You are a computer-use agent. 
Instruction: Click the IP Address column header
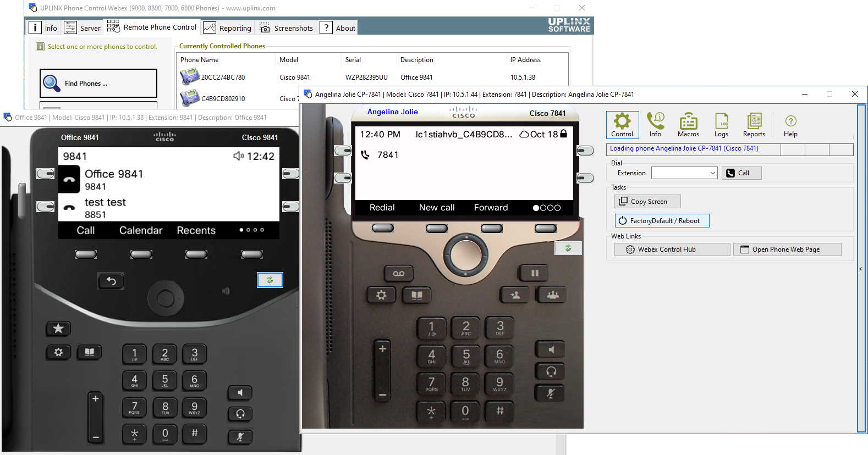[536, 60]
